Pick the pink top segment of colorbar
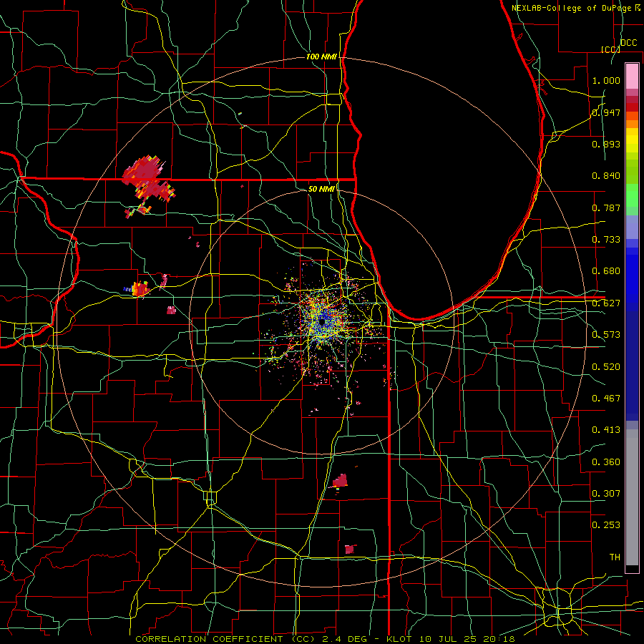This screenshot has width=644, height=644. coord(632,76)
